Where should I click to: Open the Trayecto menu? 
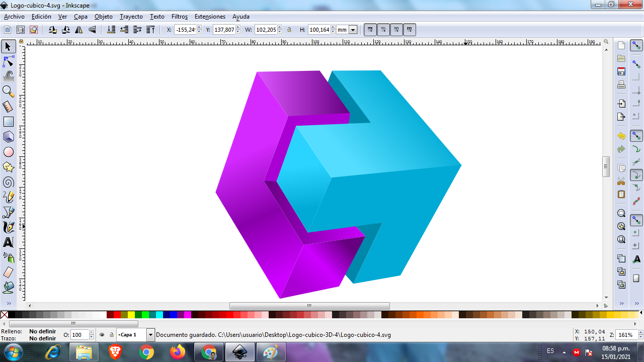pos(131,17)
